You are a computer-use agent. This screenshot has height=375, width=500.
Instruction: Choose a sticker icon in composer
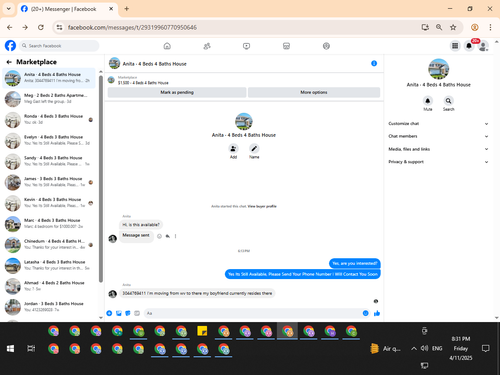click(x=128, y=313)
